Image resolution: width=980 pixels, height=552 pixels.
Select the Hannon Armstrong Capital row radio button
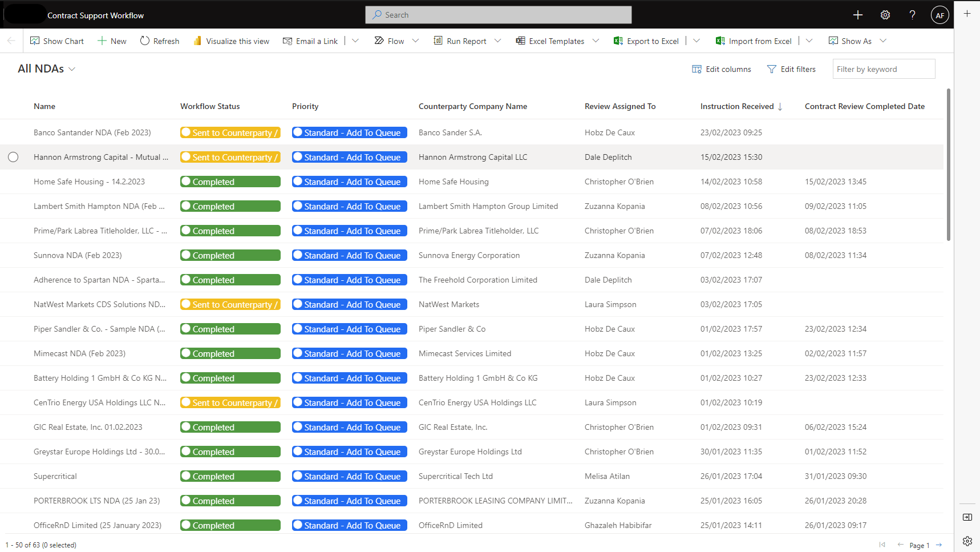(13, 157)
